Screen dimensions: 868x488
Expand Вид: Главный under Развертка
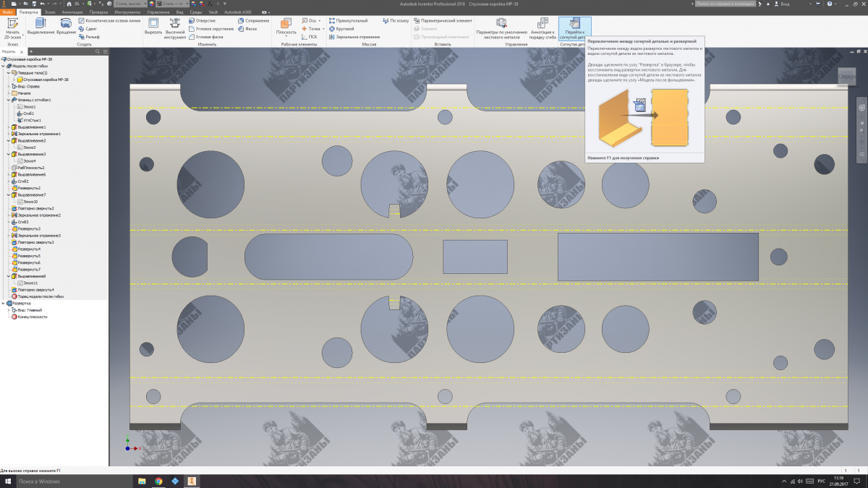9,310
